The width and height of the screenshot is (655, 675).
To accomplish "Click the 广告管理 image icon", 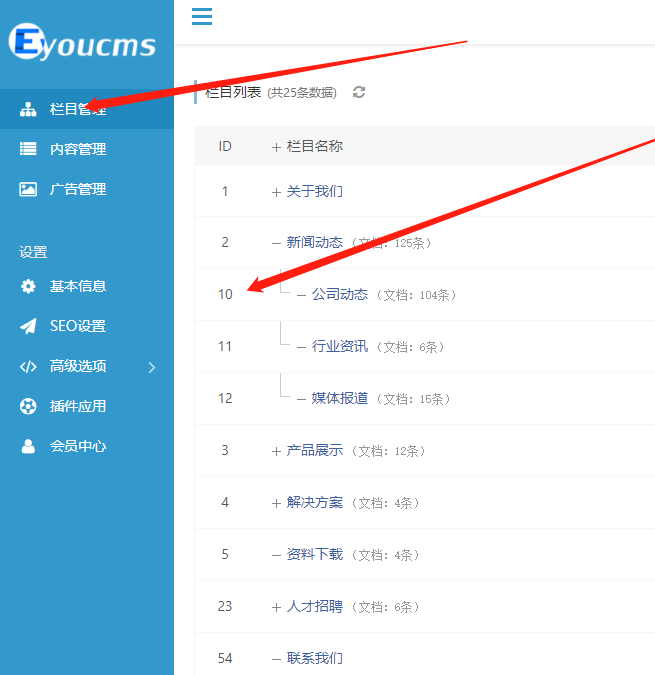I will (29, 189).
